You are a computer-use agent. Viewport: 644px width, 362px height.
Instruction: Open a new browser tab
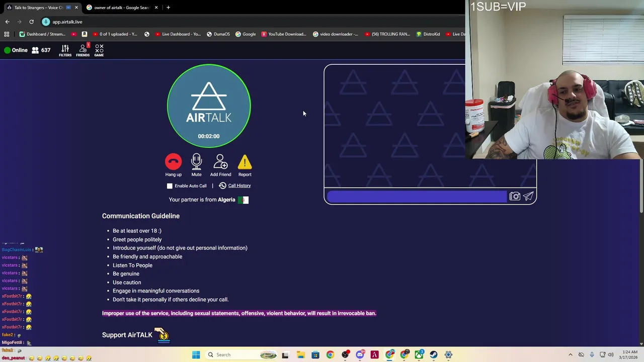tap(168, 8)
